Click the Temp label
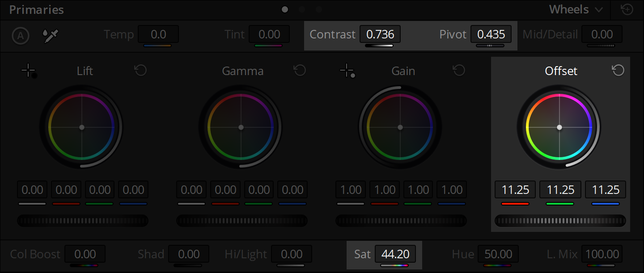This screenshot has width=644, height=273. click(x=119, y=34)
